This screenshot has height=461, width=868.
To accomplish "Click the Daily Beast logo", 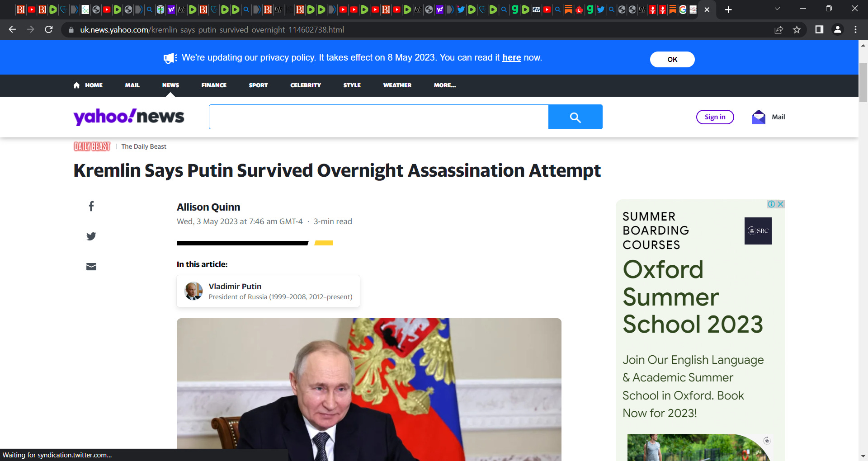I will click(x=92, y=146).
